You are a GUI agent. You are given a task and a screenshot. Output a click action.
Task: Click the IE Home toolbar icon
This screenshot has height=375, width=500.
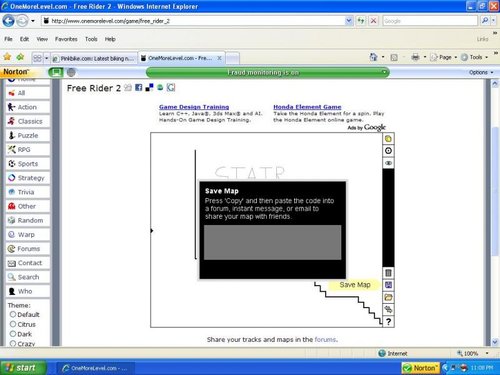pos(373,57)
